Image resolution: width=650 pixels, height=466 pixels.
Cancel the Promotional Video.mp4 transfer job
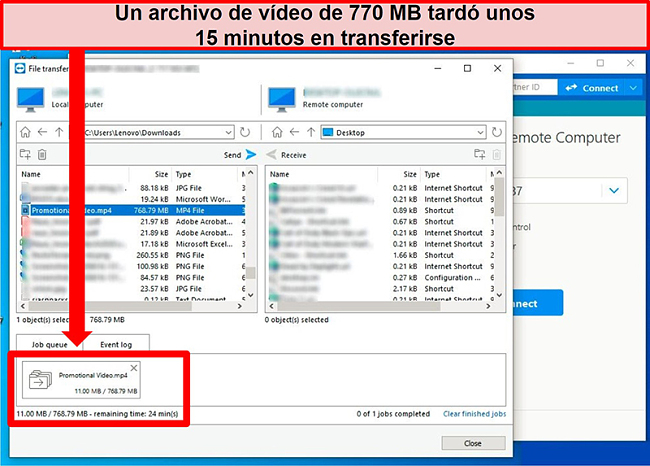(134, 368)
